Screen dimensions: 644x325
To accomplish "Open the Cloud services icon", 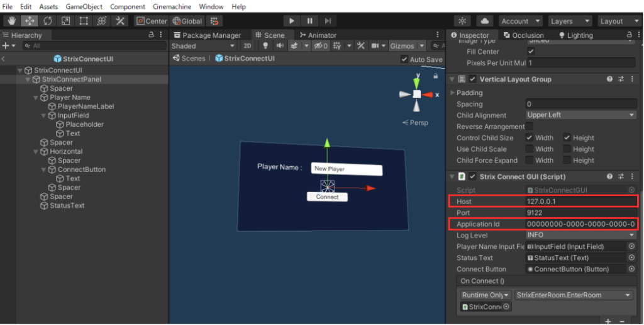I will pos(485,21).
